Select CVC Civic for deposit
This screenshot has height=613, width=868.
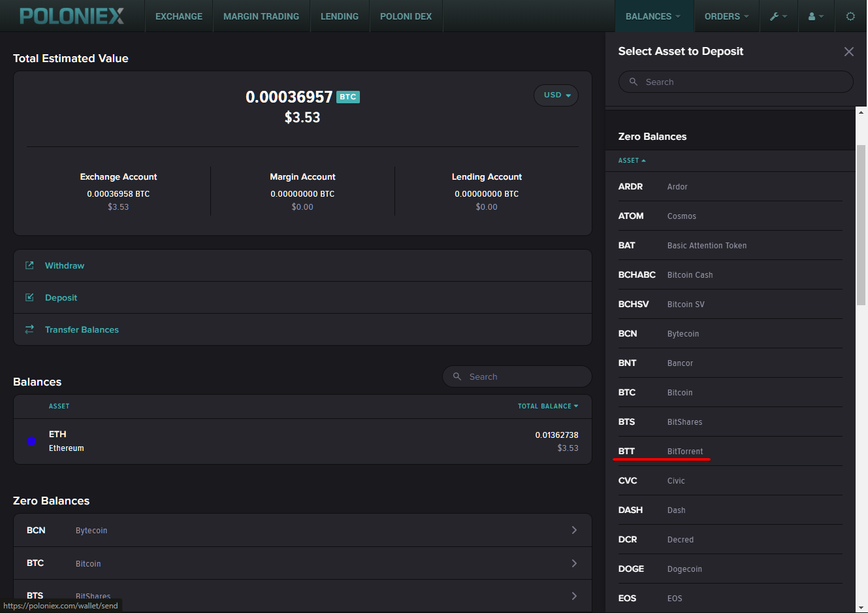(x=730, y=480)
